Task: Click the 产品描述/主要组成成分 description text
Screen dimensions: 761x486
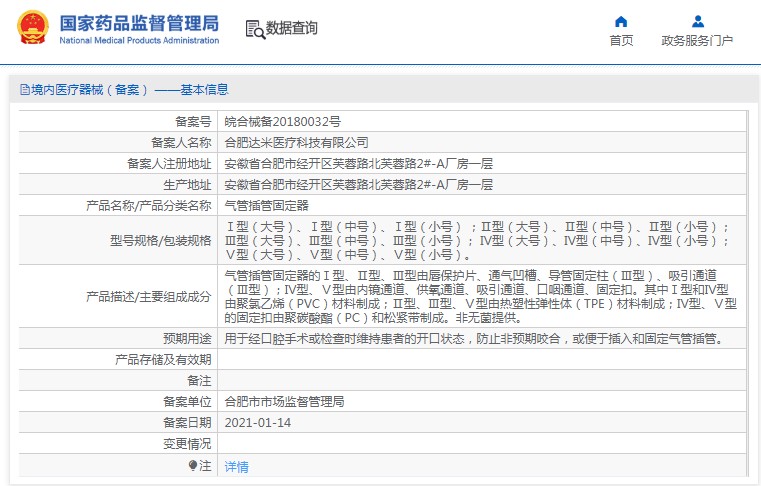Action: [480, 296]
